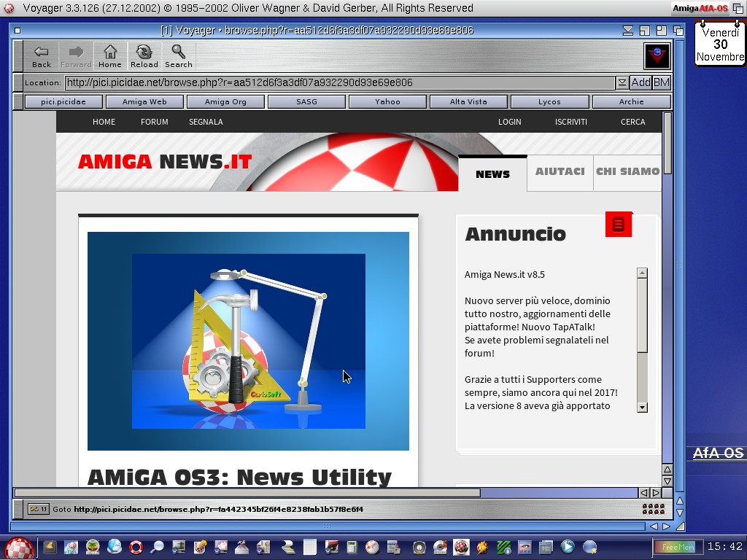This screenshot has width=747, height=560.
Task: Click the Voyager logo throbber icon
Action: coord(657,56)
